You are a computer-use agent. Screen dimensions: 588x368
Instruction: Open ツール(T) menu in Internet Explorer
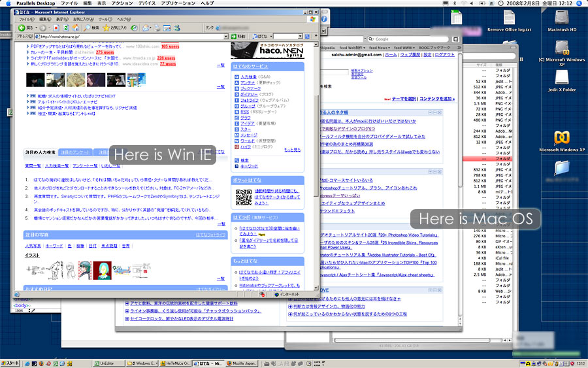coord(105,19)
